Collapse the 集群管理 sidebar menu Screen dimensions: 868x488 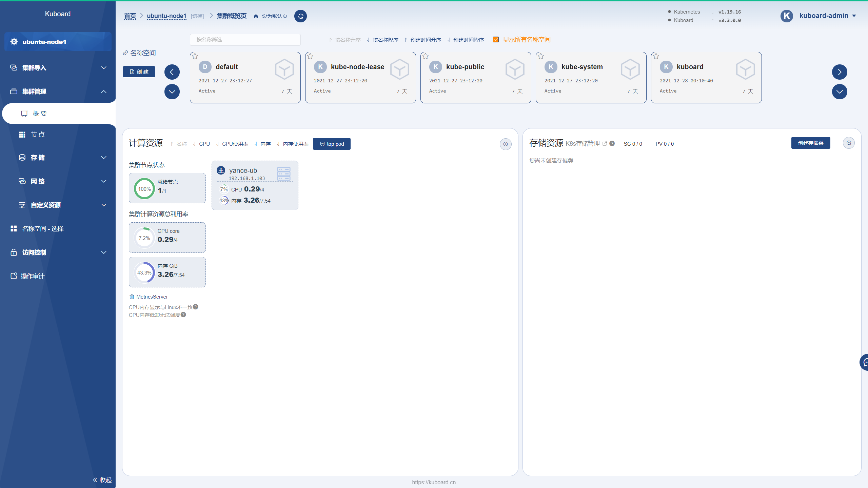(x=58, y=91)
